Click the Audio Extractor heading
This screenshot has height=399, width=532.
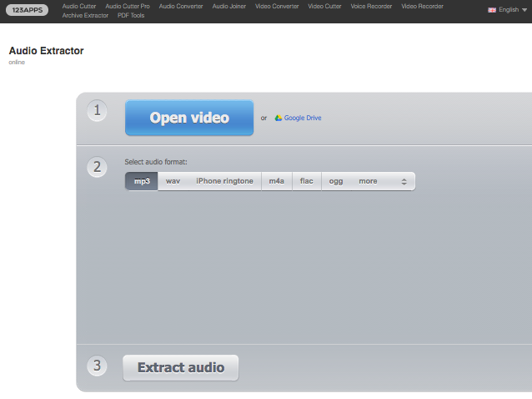(x=46, y=51)
